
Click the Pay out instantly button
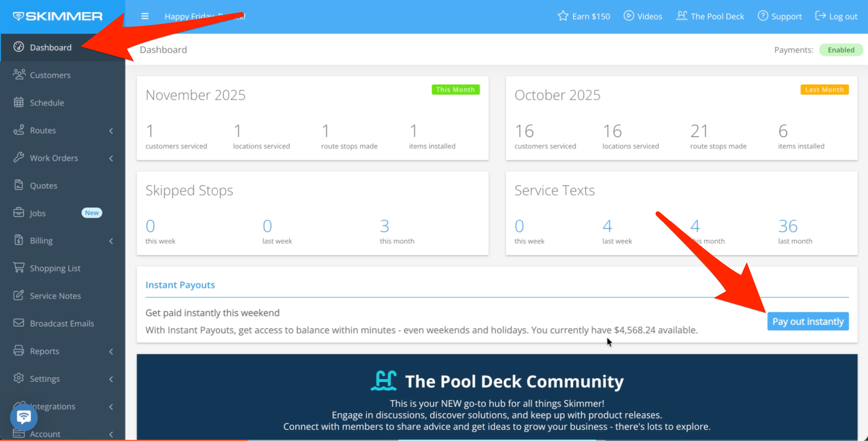point(808,321)
